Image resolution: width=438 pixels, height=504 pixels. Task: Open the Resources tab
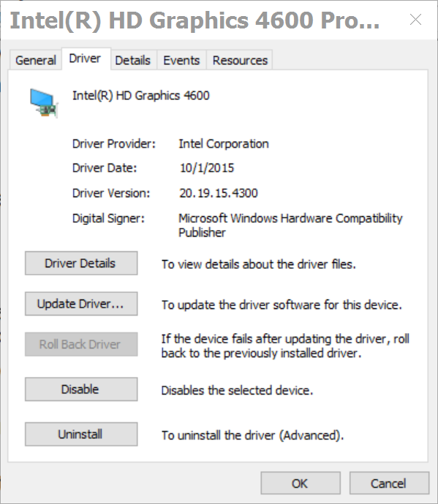pyautogui.click(x=240, y=60)
